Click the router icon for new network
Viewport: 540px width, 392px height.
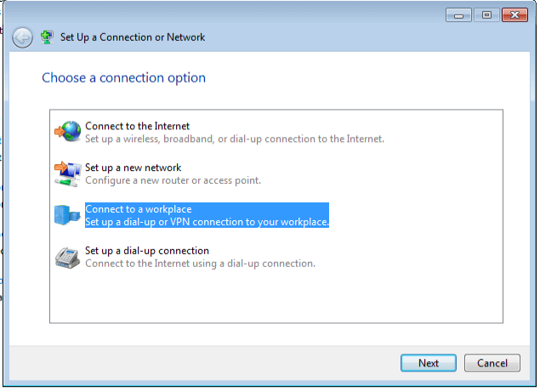[67, 173]
